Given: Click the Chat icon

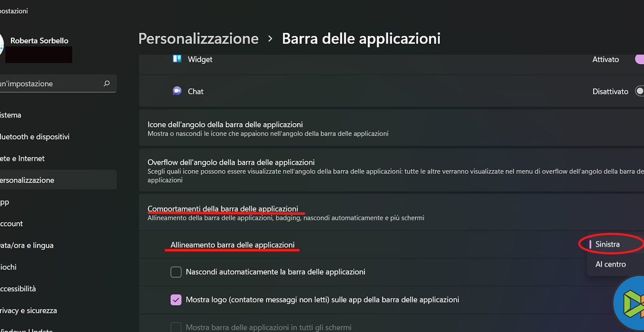Looking at the screenshot, I should [177, 91].
